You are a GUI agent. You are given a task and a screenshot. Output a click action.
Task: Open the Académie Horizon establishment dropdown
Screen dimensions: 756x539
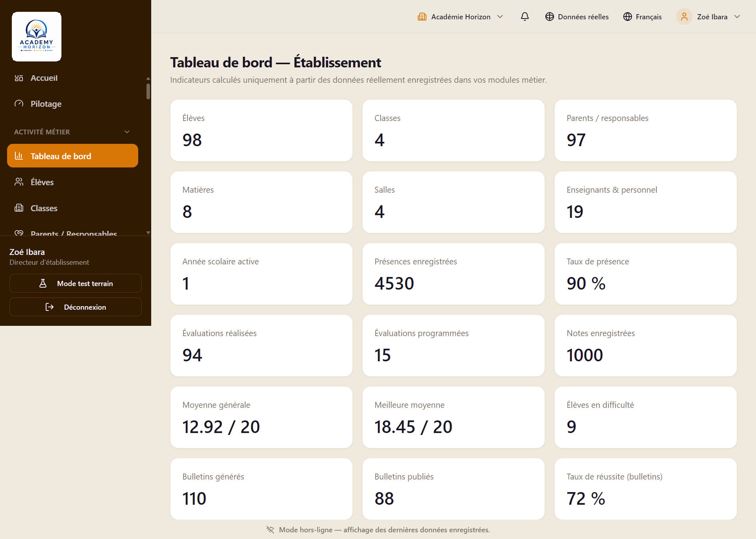tap(461, 17)
